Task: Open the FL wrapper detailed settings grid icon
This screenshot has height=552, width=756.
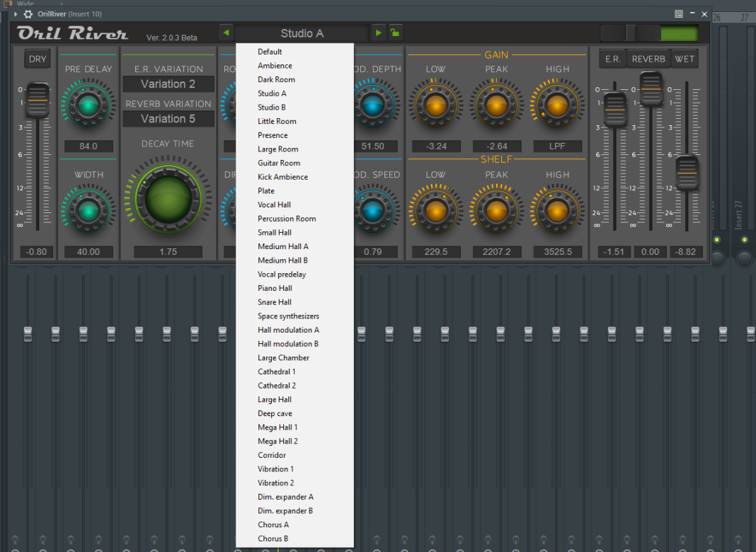Action: click(x=678, y=13)
